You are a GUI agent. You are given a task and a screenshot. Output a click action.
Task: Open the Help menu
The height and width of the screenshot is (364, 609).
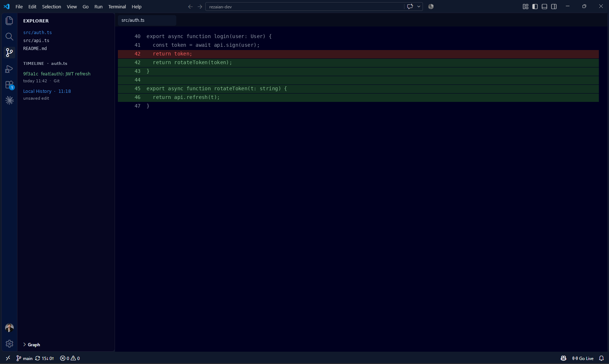(136, 7)
